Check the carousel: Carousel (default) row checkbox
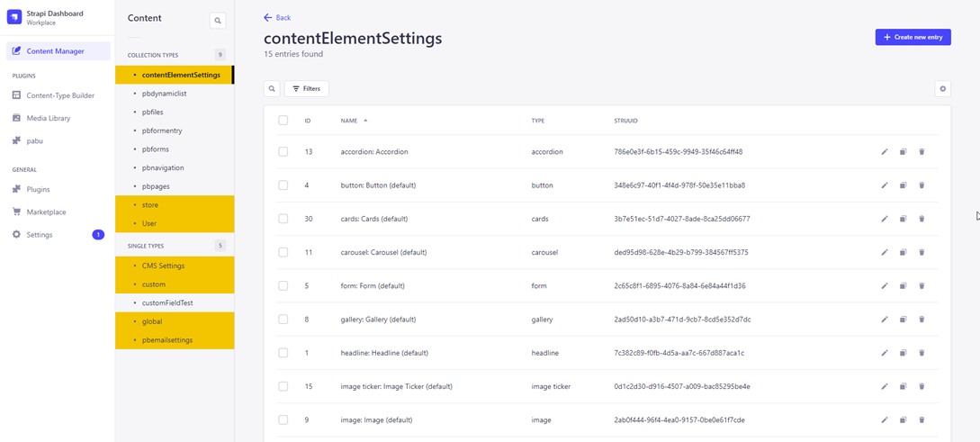Viewport: 980px width, 442px height. [x=283, y=253]
